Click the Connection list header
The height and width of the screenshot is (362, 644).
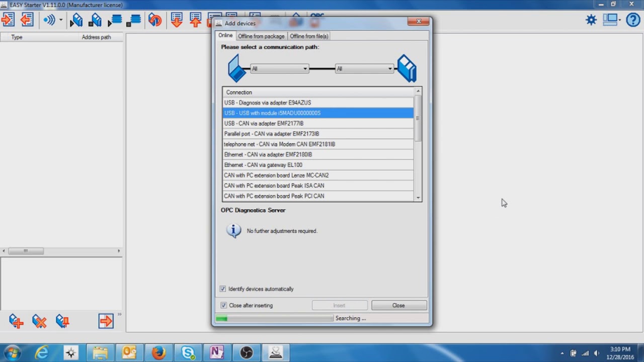pyautogui.click(x=318, y=93)
